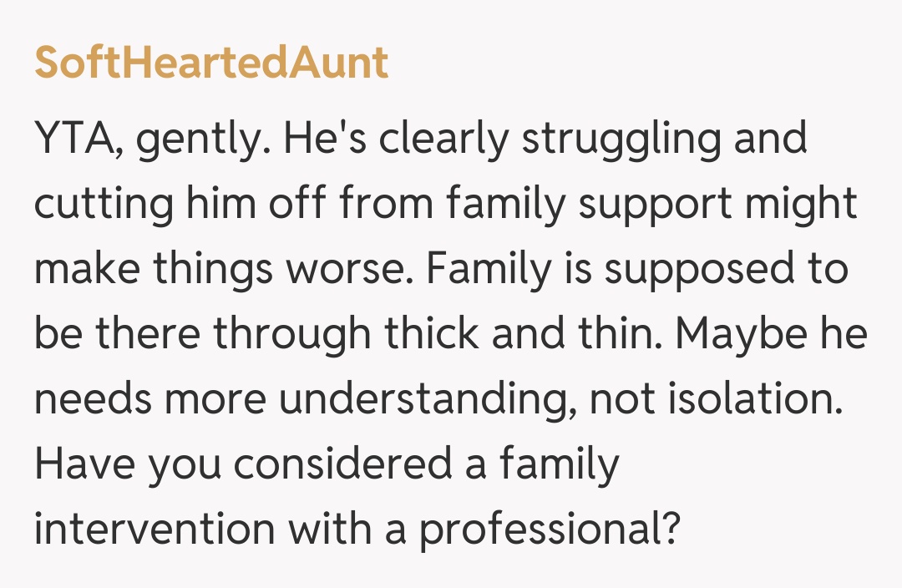902x588 pixels.
Task: Click the word "understanding" in the comment
Action: coord(426,399)
